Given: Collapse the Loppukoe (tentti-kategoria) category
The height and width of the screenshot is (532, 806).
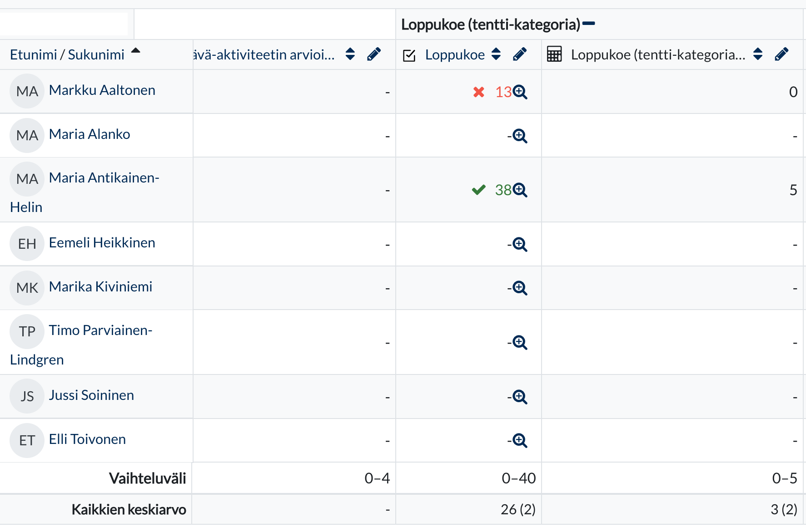Looking at the screenshot, I should point(589,24).
